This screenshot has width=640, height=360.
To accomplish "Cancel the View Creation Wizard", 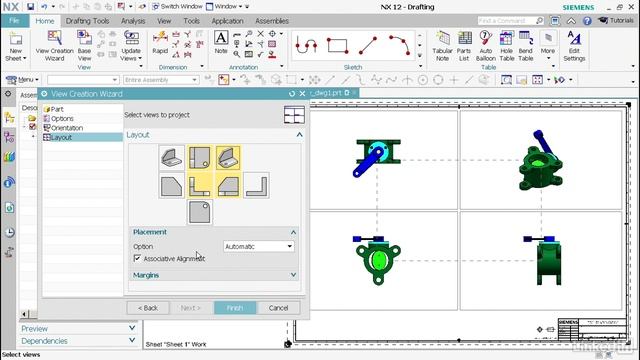I will coord(278,308).
